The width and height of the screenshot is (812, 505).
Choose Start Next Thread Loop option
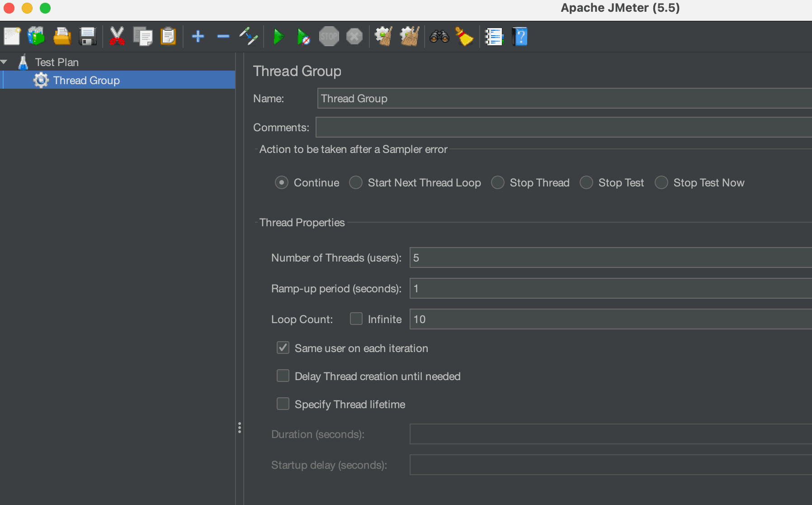coord(356,182)
